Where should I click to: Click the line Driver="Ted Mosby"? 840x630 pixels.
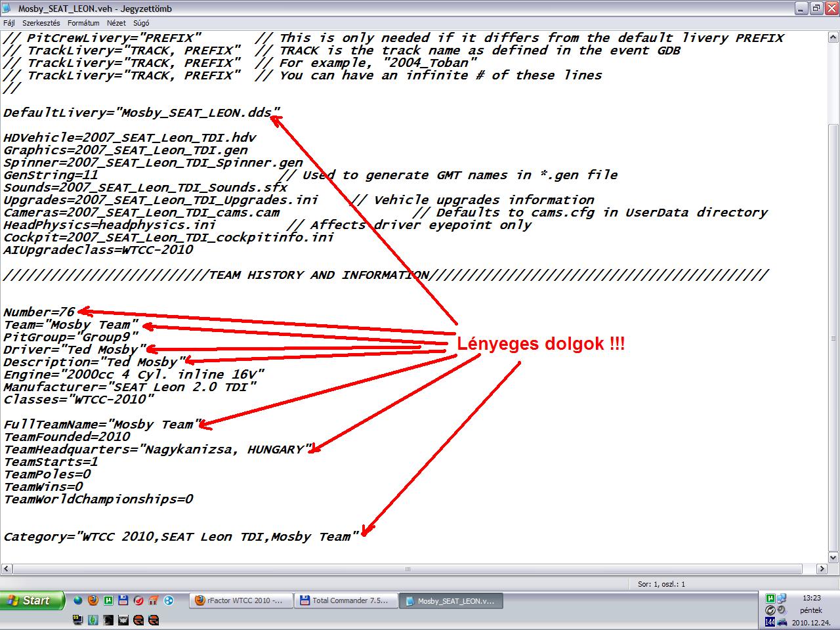point(75,350)
